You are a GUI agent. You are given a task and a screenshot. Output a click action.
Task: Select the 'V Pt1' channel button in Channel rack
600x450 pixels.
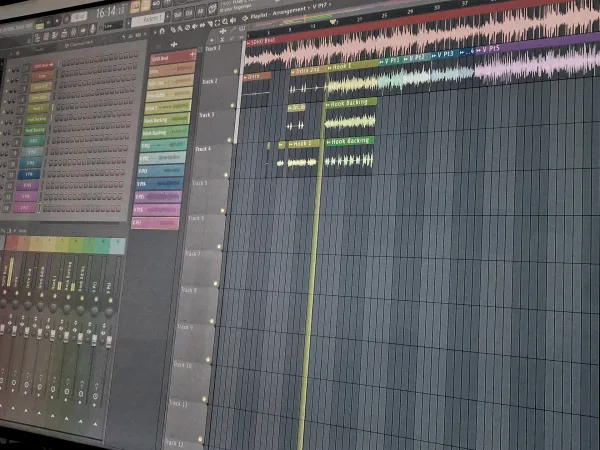[33, 141]
